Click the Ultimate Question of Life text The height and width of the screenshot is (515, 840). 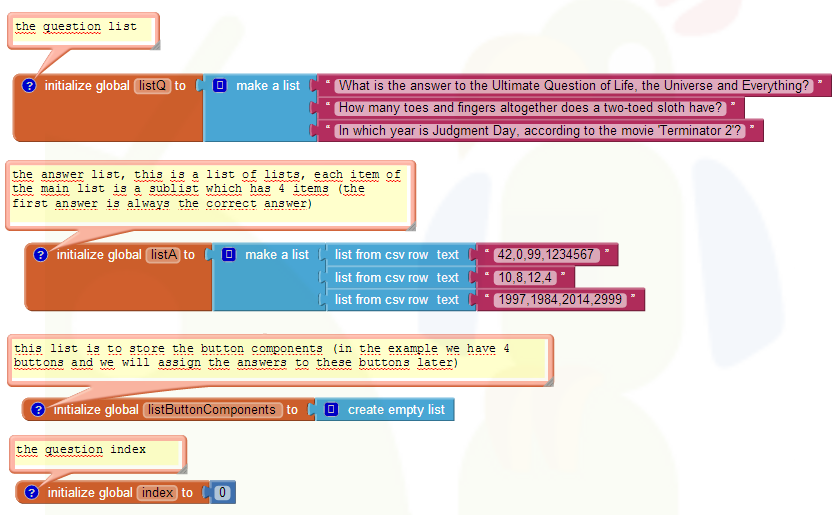coord(574,86)
